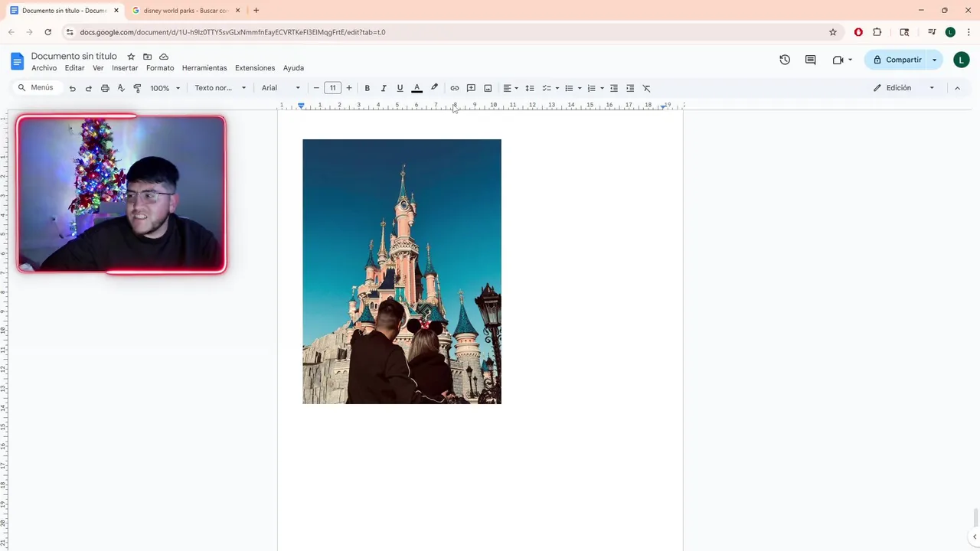Click the font size field
This screenshot has height=551, width=980.
point(332,88)
